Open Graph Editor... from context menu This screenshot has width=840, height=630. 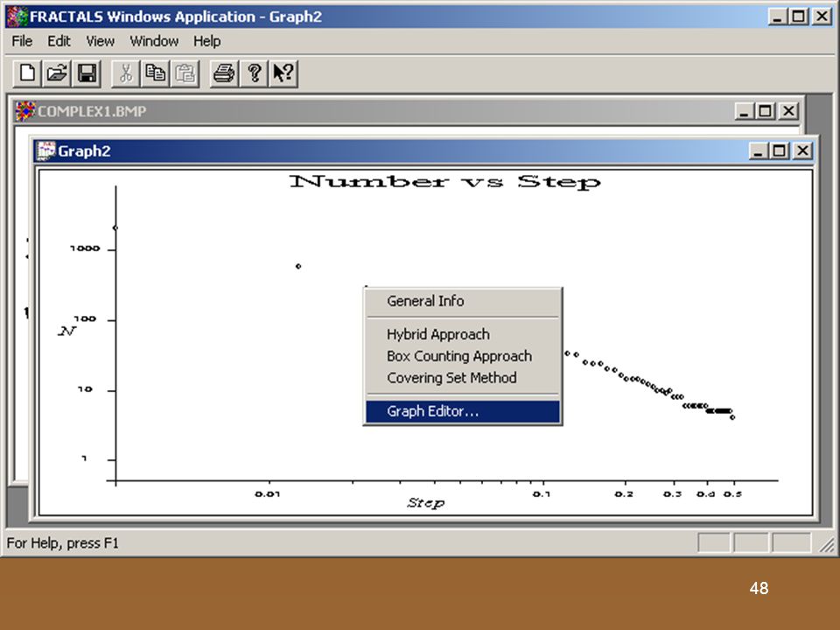click(x=463, y=411)
